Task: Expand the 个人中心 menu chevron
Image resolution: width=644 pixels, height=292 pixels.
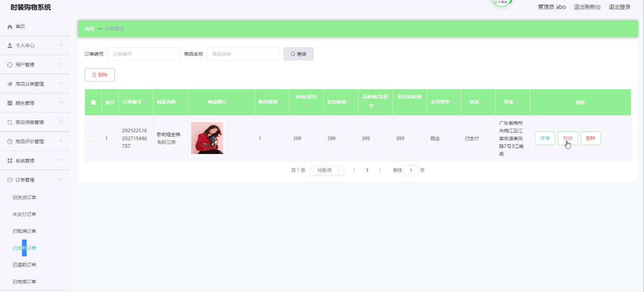Action: (61, 45)
